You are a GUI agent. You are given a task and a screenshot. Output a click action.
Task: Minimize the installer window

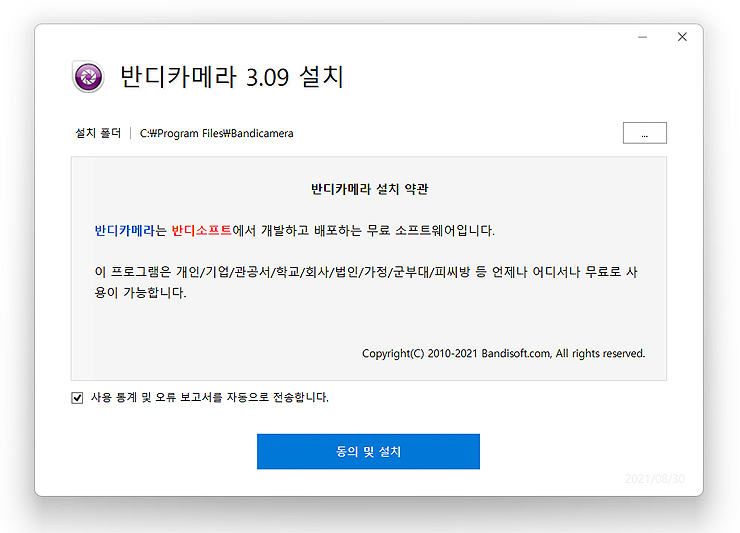coord(642,37)
